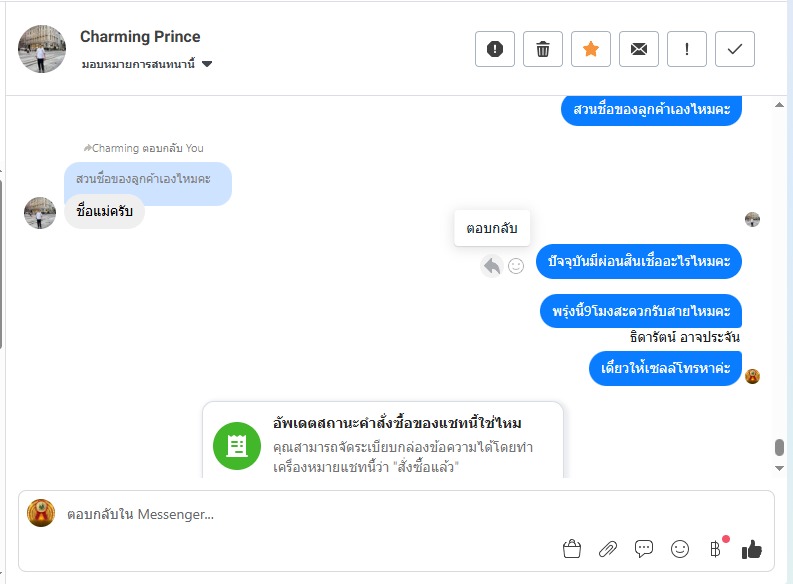Mark conversation done with checkmark button
The height and width of the screenshot is (584, 793).
[735, 49]
